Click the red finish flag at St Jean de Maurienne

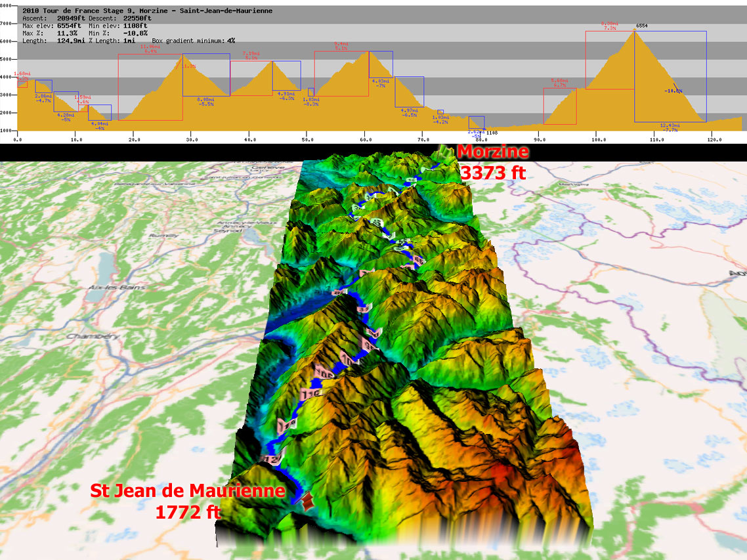307,502
